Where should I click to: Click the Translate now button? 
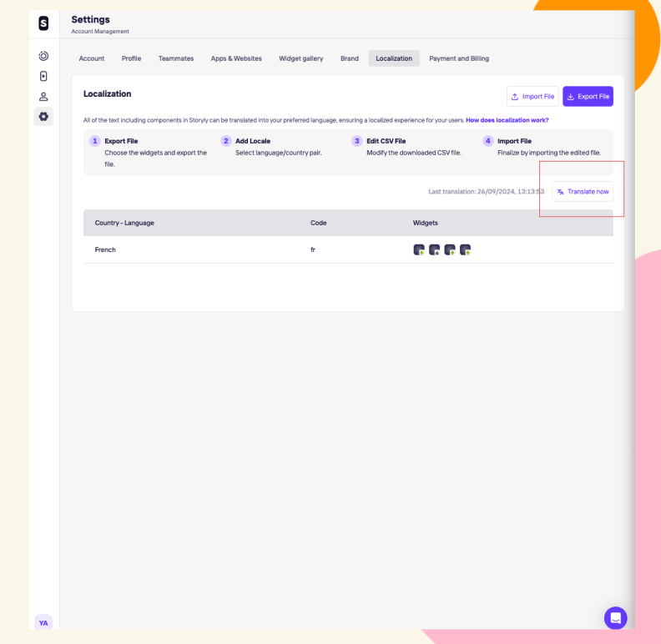583,191
